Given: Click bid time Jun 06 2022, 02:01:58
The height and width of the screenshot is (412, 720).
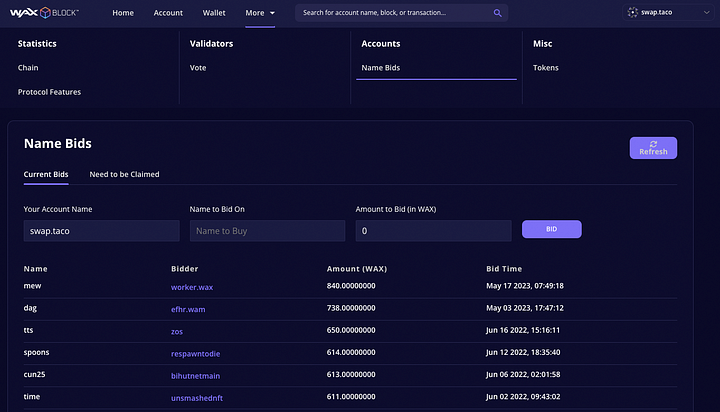Looking at the screenshot, I should tap(523, 374).
